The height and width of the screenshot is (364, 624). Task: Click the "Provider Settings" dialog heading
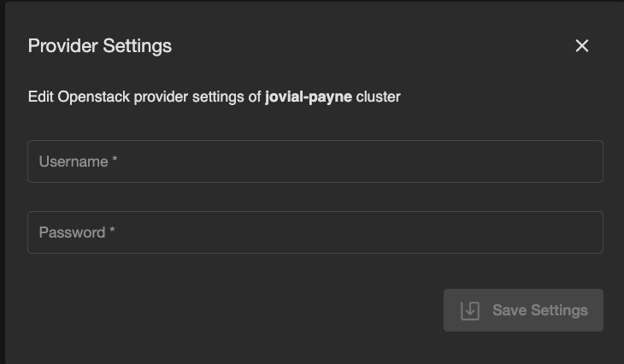click(x=100, y=46)
